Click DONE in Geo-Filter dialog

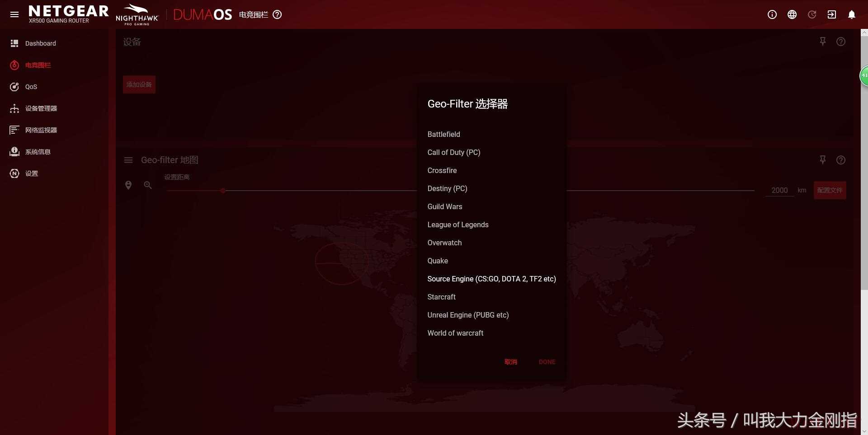(x=547, y=362)
